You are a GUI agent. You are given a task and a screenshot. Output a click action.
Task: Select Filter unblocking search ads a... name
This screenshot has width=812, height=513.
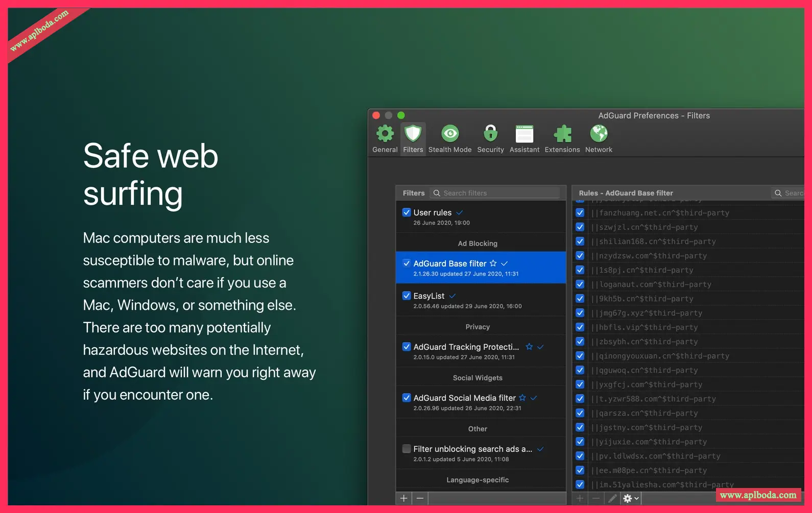473,449
